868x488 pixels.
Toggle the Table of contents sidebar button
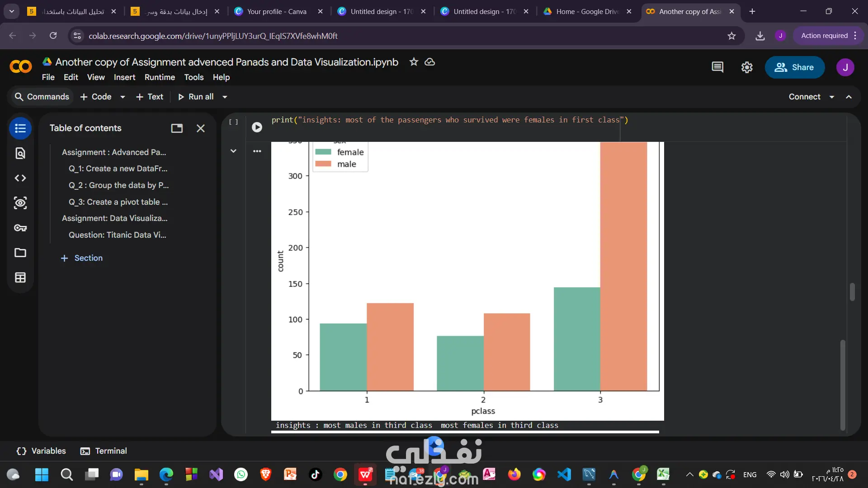point(20,128)
